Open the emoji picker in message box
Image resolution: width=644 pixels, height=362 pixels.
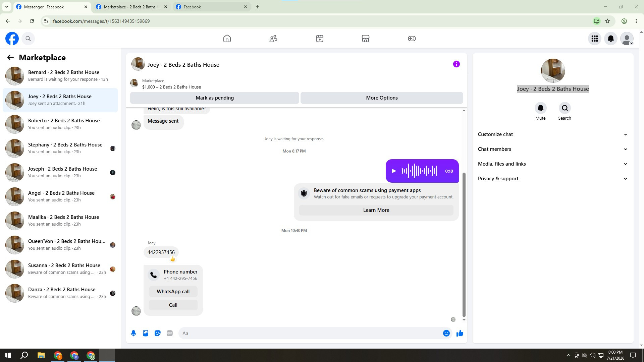point(446,333)
